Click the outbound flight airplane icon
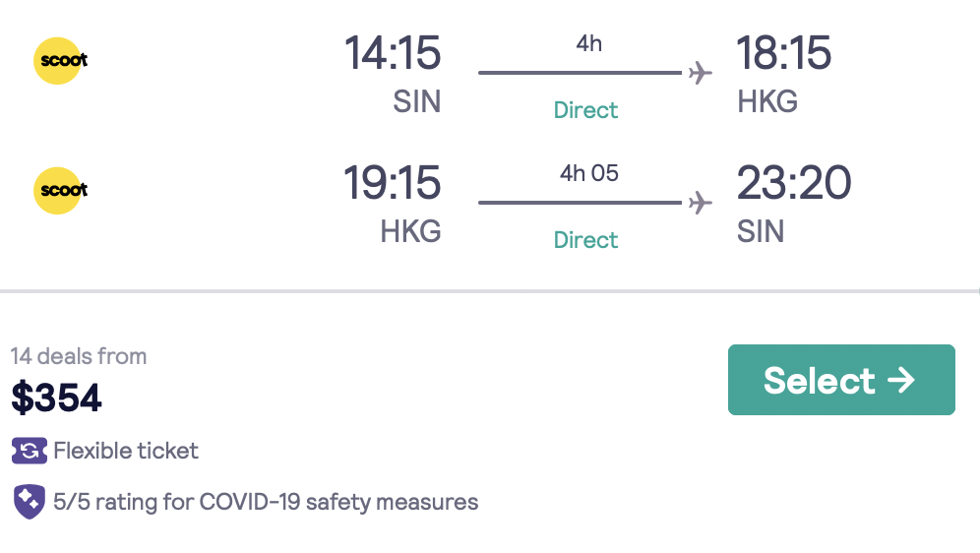The width and height of the screenshot is (980, 553). click(x=700, y=73)
